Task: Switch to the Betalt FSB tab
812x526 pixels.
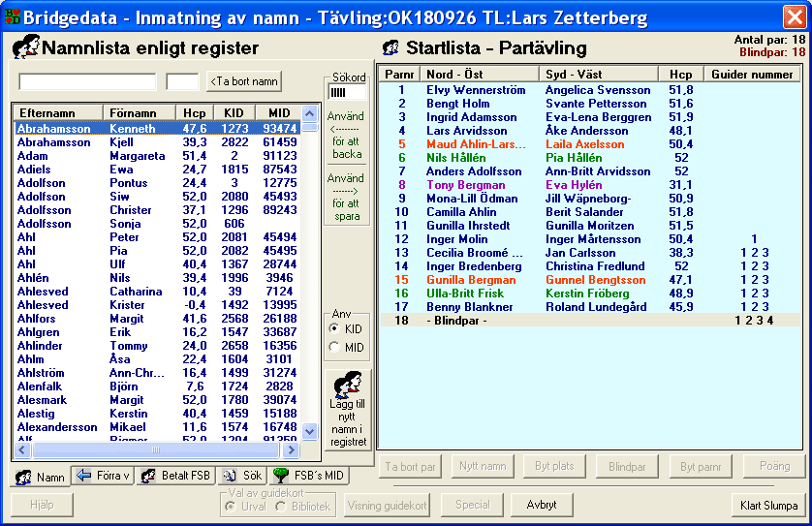Action: coord(175,476)
